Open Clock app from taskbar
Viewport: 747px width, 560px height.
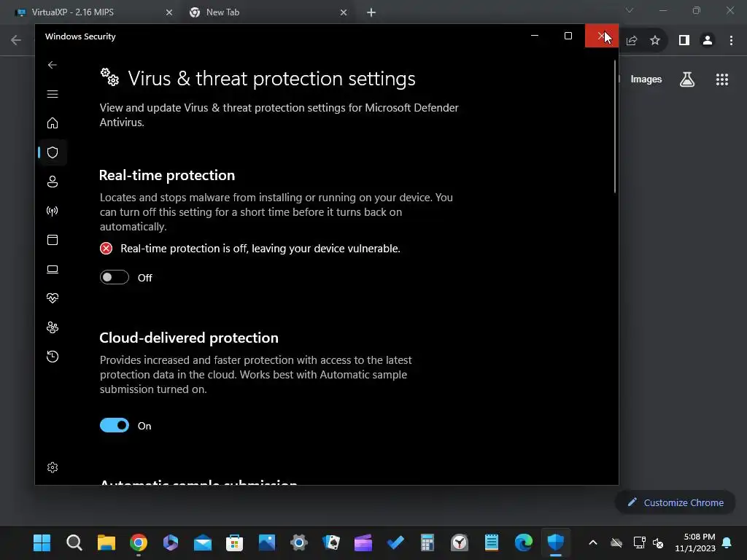(460, 542)
